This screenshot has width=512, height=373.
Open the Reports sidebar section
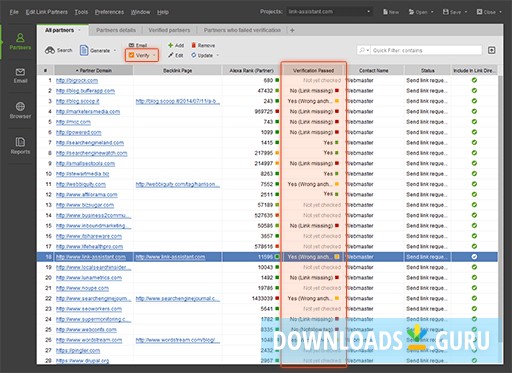click(x=20, y=146)
